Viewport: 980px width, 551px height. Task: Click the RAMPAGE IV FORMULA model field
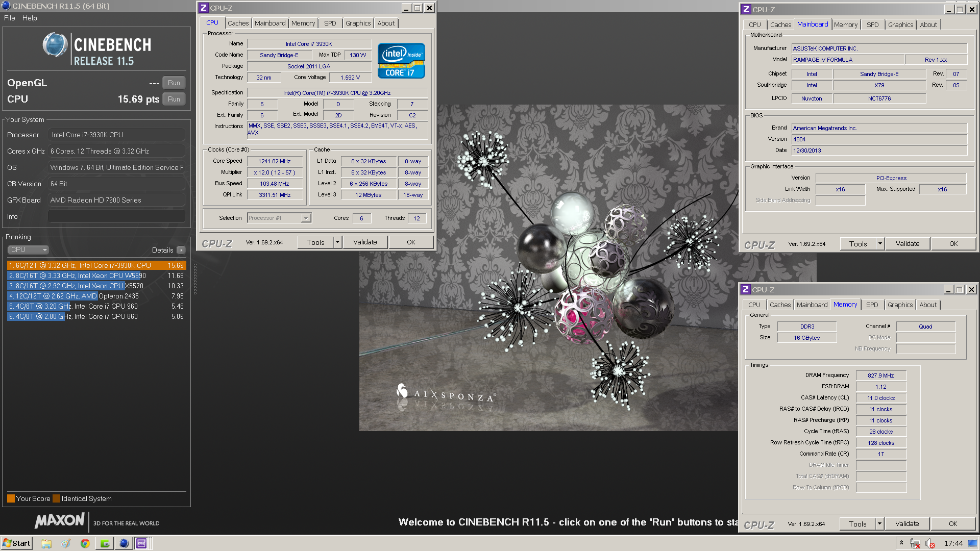[847, 60]
